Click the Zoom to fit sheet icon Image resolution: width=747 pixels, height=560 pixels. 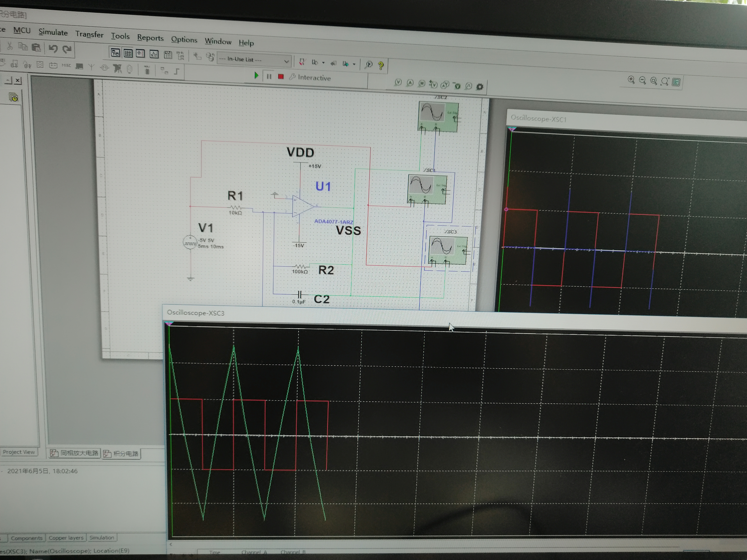click(665, 82)
